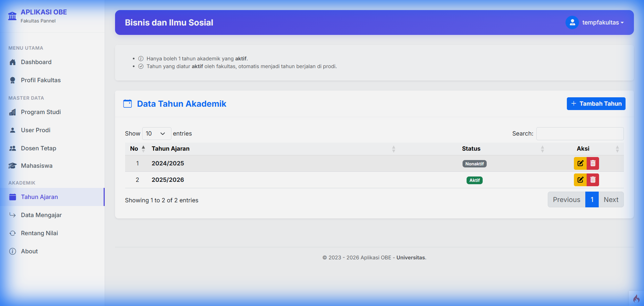Click the Tambah Tahun button
The width and height of the screenshot is (644, 306).
(596, 104)
